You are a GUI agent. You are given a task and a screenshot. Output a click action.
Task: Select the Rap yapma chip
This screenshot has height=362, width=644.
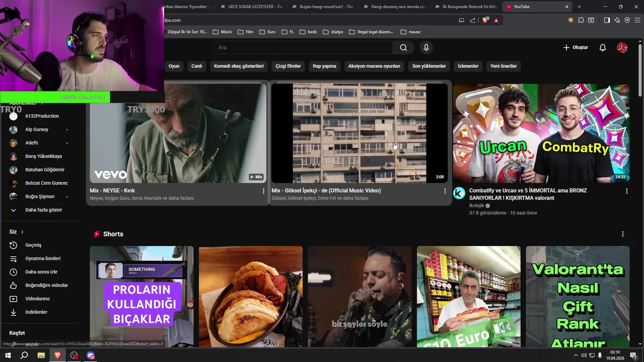pos(325,66)
